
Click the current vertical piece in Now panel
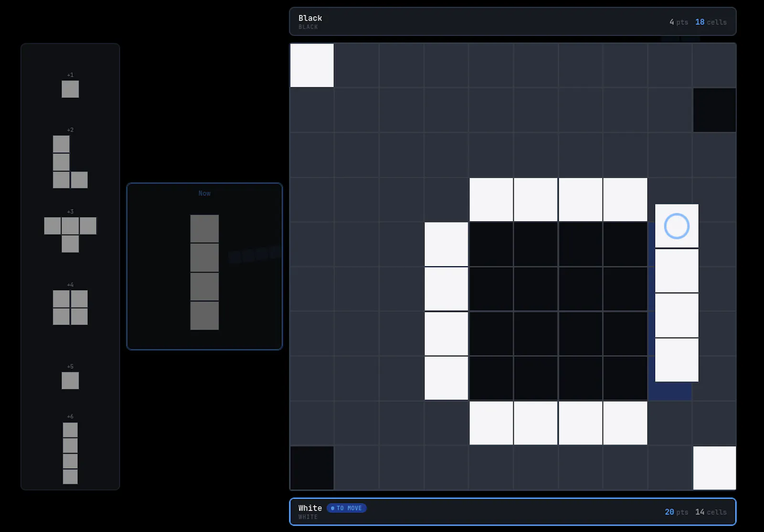(x=204, y=272)
